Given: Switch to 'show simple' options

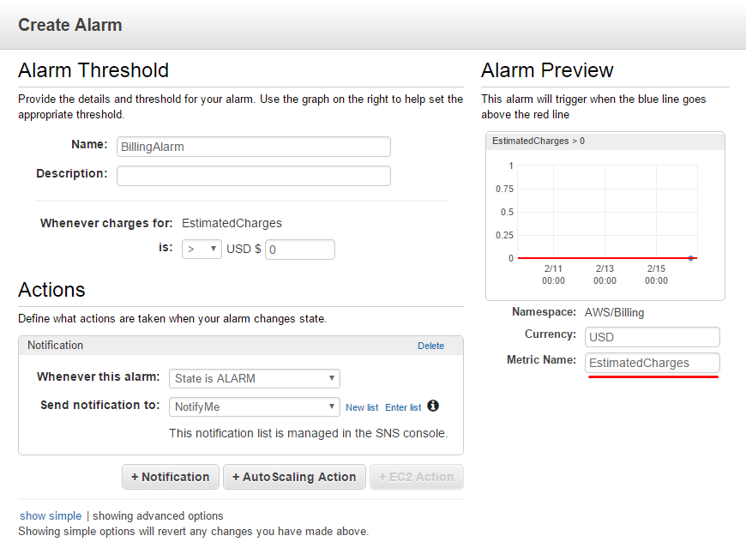Looking at the screenshot, I should [51, 515].
